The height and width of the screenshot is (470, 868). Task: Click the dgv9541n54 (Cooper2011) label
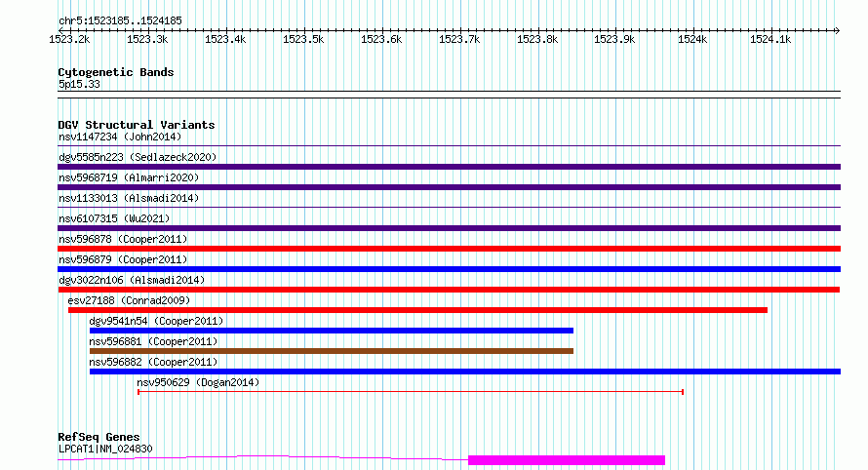[156, 321]
